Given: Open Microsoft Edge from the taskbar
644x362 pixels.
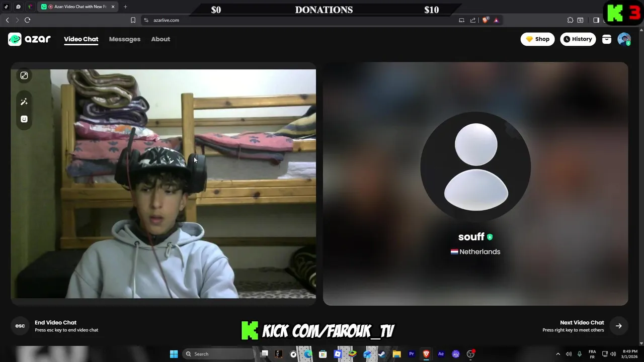Looking at the screenshot, I should coord(308,354).
